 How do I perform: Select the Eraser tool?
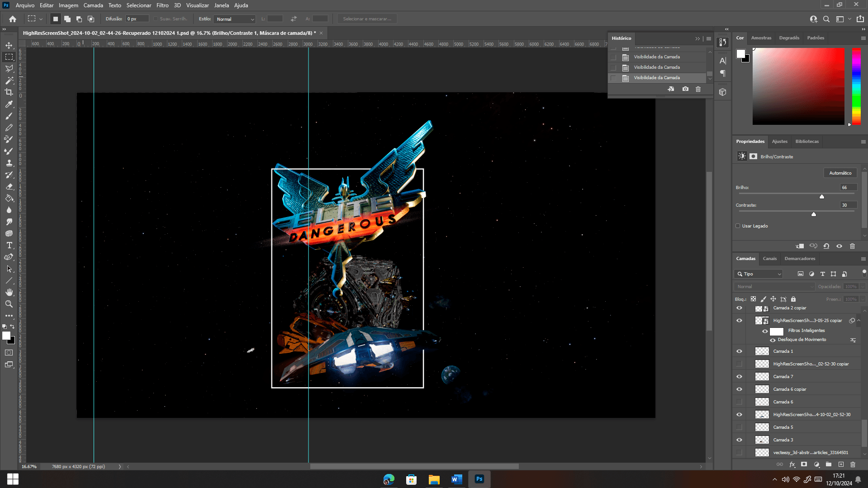coord(9,186)
